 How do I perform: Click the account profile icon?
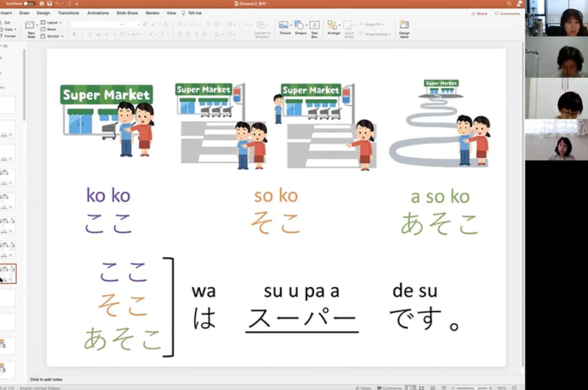(520, 4)
